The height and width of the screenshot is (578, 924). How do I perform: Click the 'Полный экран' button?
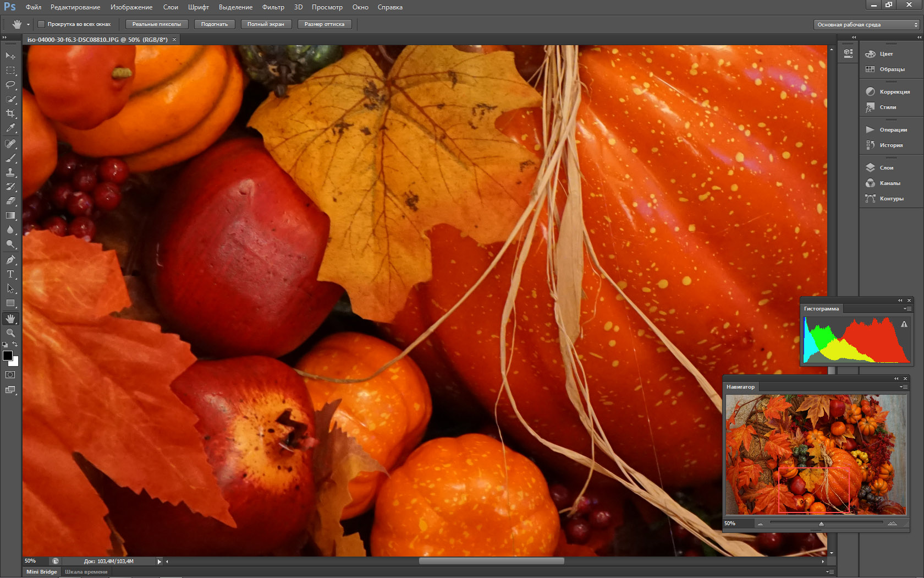tap(266, 24)
